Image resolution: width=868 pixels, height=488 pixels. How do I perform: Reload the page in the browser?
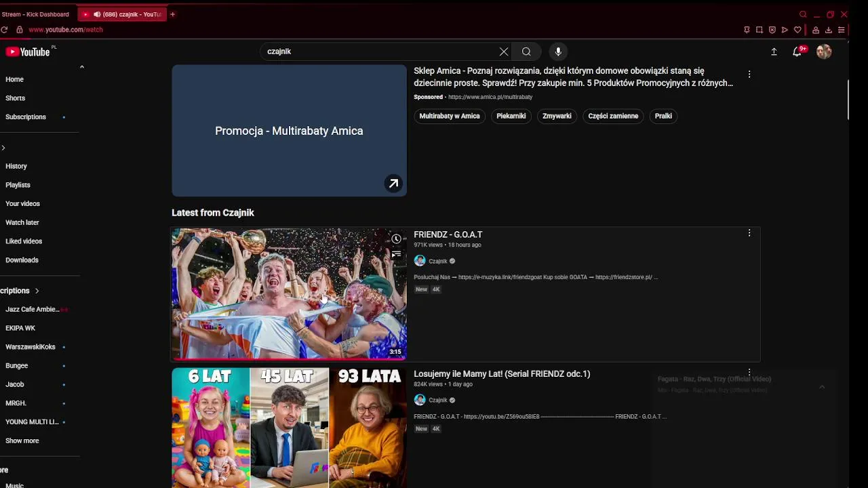point(4,30)
